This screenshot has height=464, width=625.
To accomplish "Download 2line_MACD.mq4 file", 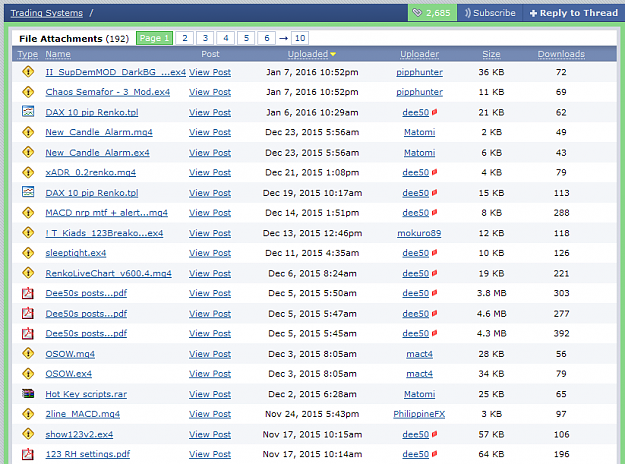I will tap(83, 414).
